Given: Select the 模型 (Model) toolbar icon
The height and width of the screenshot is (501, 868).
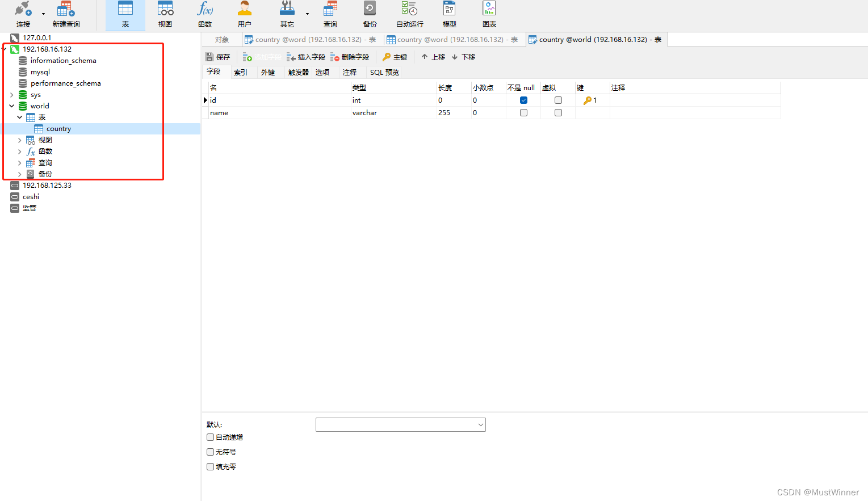Looking at the screenshot, I should [x=448, y=14].
